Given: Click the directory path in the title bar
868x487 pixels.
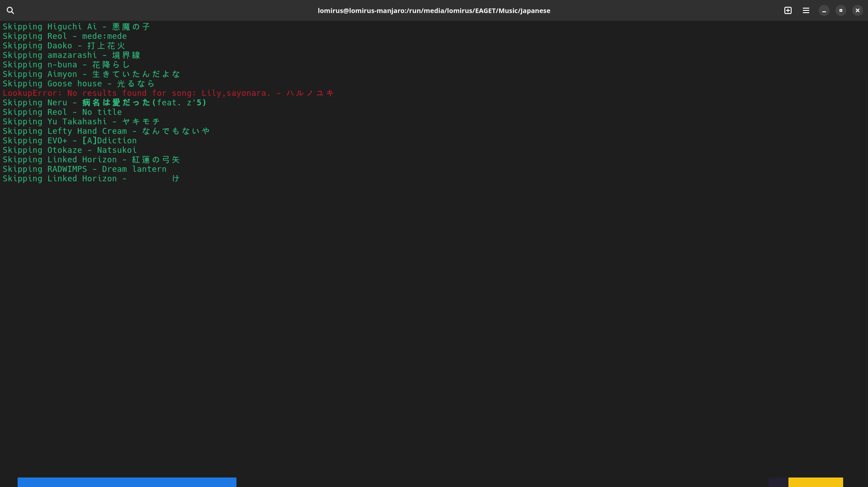Looking at the screenshot, I should (434, 10).
